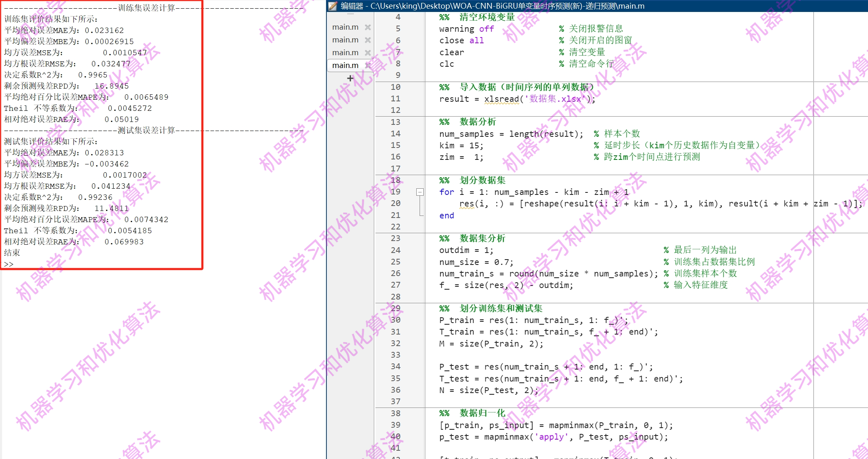The height and width of the screenshot is (459, 868).
Task: Place cursor on 'kim = 15;' line
Action: pyautogui.click(x=461, y=145)
